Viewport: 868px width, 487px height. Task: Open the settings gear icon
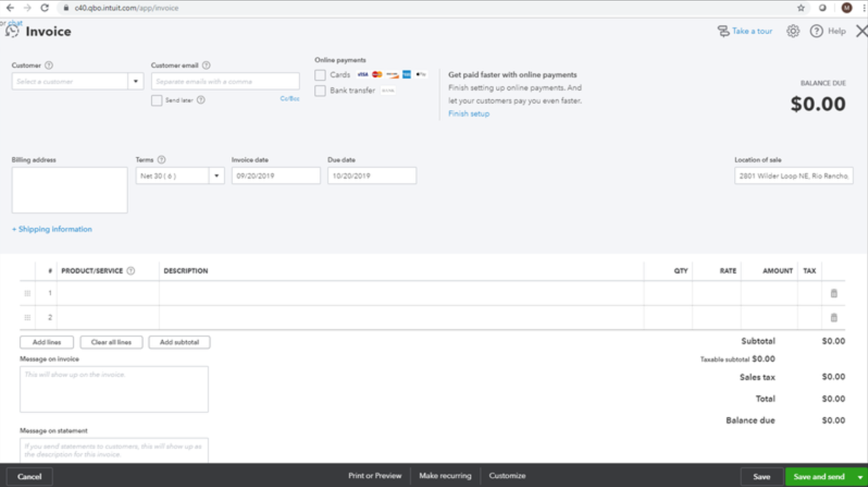[x=793, y=31]
